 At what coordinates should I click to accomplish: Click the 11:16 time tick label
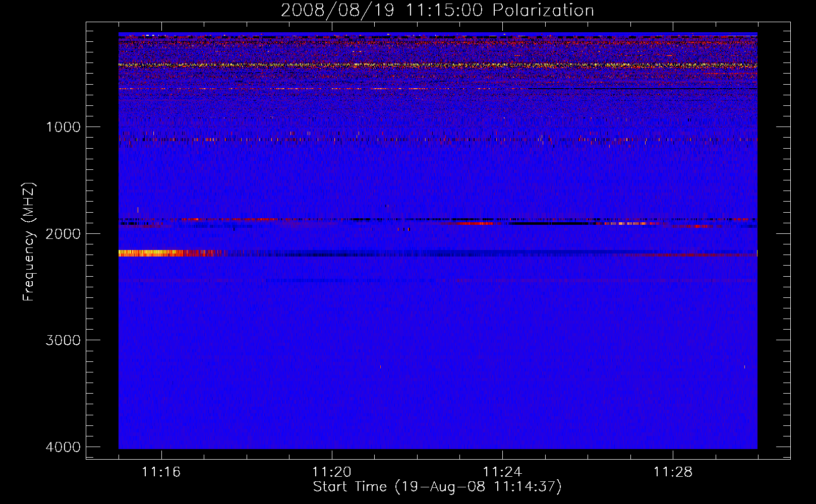[x=161, y=472]
